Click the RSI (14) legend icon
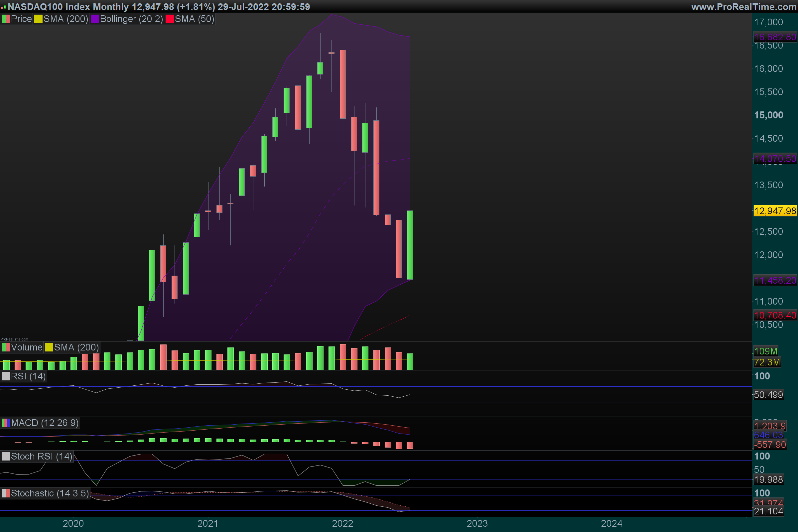This screenshot has height=532, width=798. tap(6, 376)
